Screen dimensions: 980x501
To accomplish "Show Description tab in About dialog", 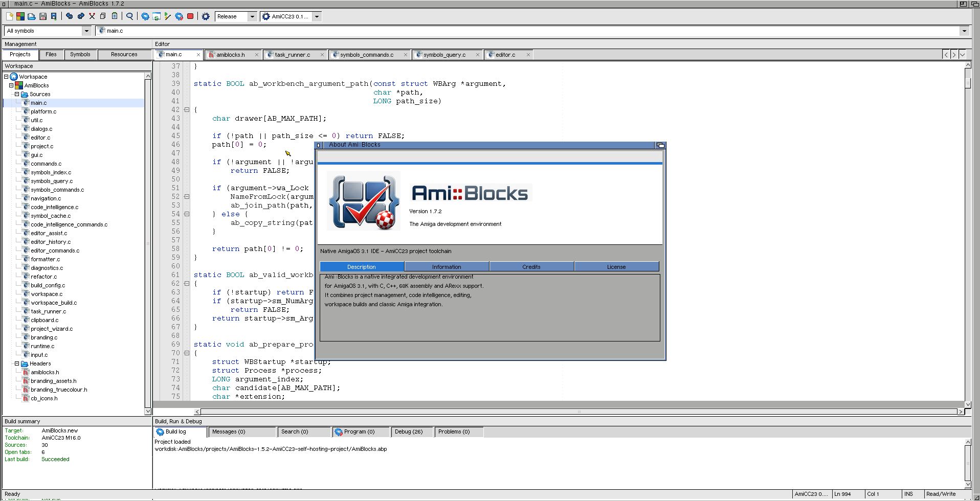I will pos(362,267).
